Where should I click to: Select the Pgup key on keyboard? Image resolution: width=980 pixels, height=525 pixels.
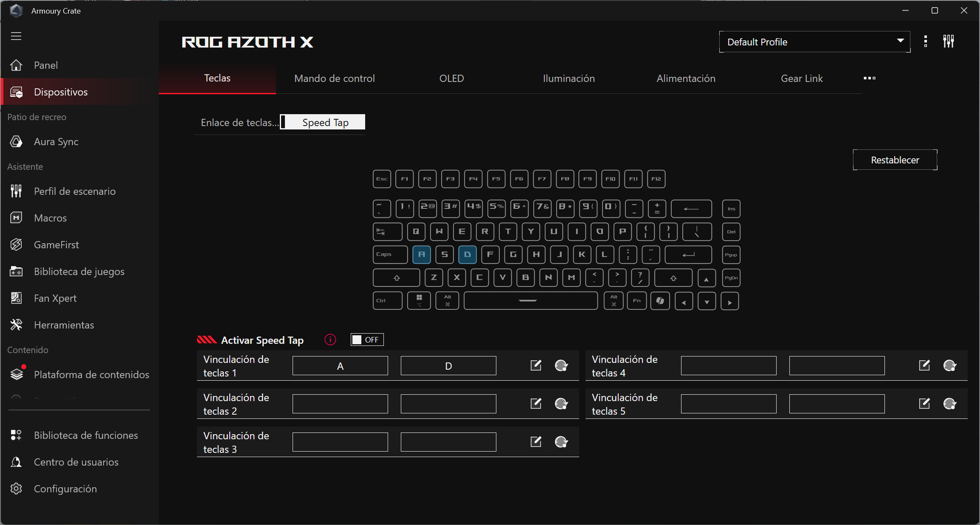[x=731, y=255]
